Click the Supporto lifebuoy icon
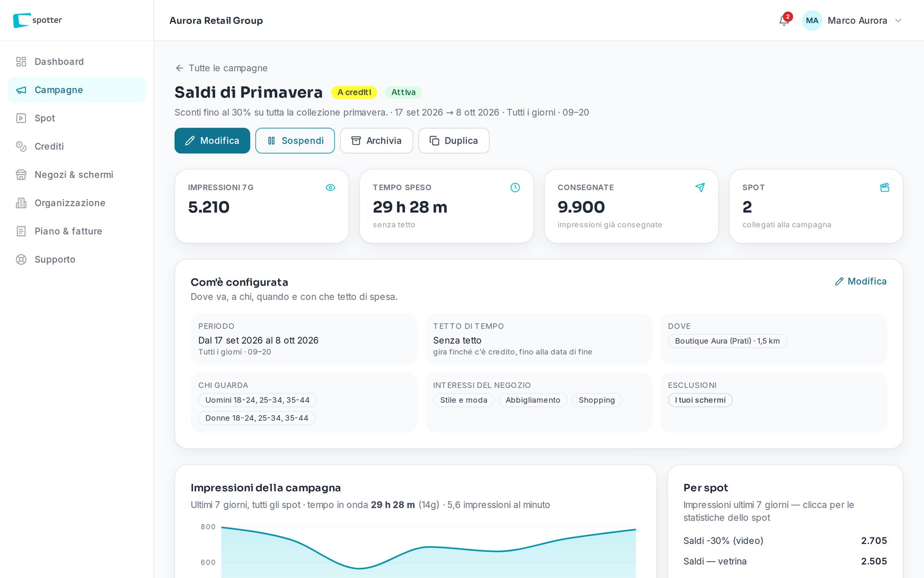The height and width of the screenshot is (578, 924). [x=21, y=260]
